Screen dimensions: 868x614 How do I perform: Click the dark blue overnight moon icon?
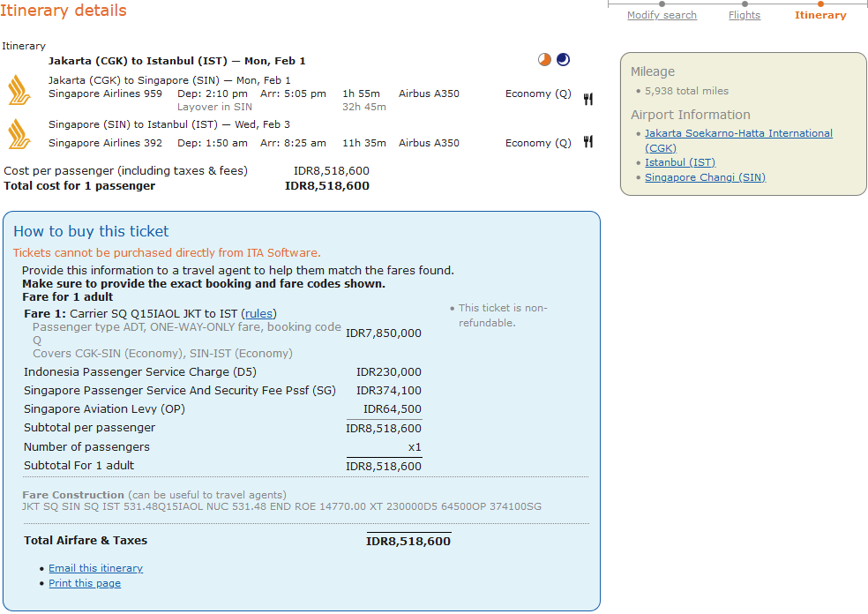point(563,59)
